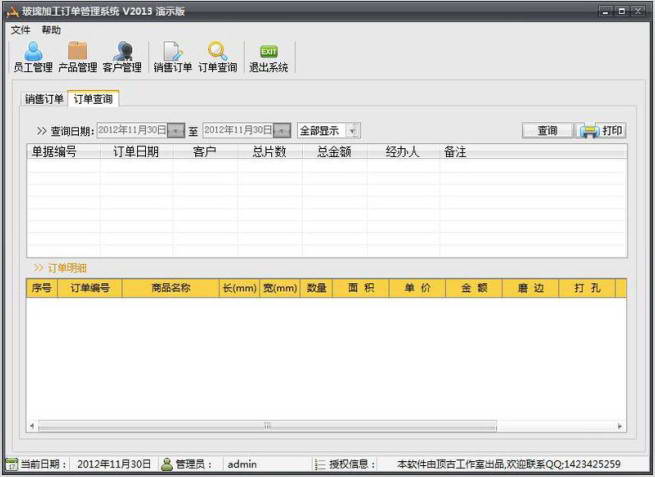655x477 pixels.
Task: Click the 管理员 user icon in status bar
Action: [x=167, y=464]
